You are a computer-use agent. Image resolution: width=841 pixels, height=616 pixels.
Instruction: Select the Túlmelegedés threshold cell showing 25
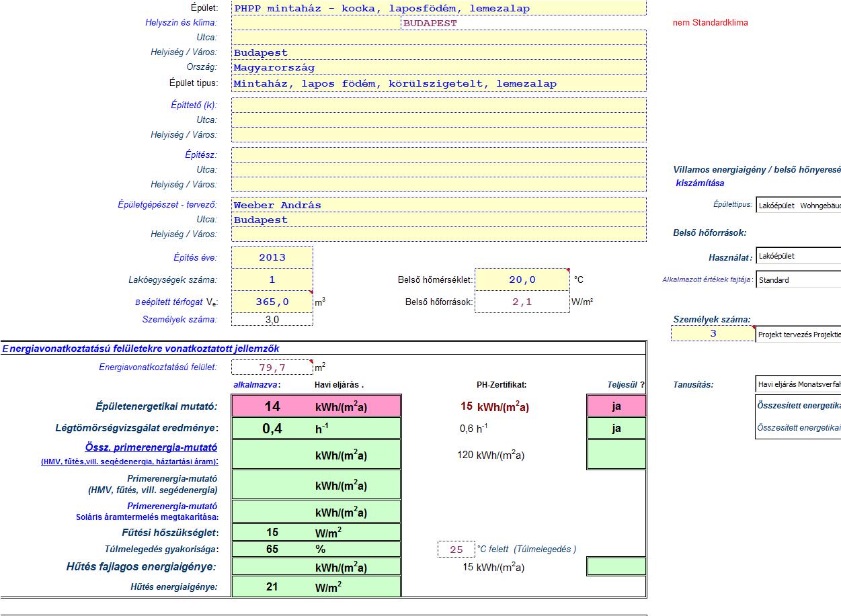click(456, 549)
